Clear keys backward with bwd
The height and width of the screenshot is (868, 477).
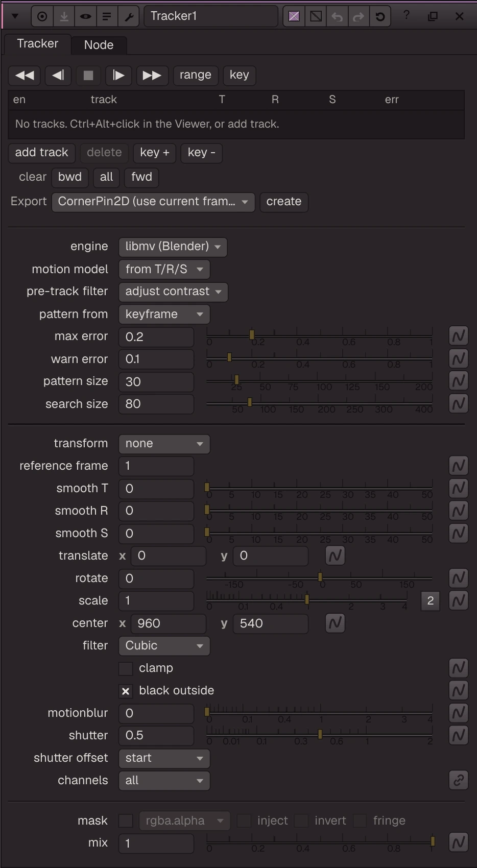tap(70, 177)
